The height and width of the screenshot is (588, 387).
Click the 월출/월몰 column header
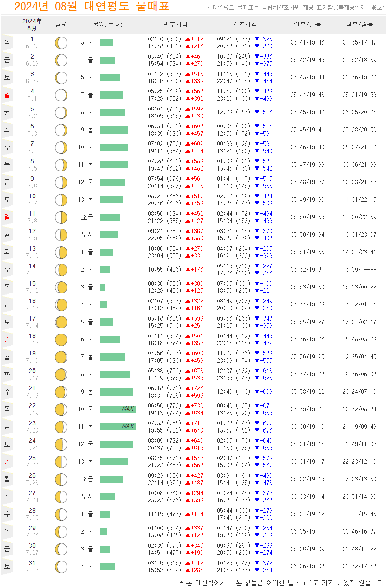coord(360,25)
